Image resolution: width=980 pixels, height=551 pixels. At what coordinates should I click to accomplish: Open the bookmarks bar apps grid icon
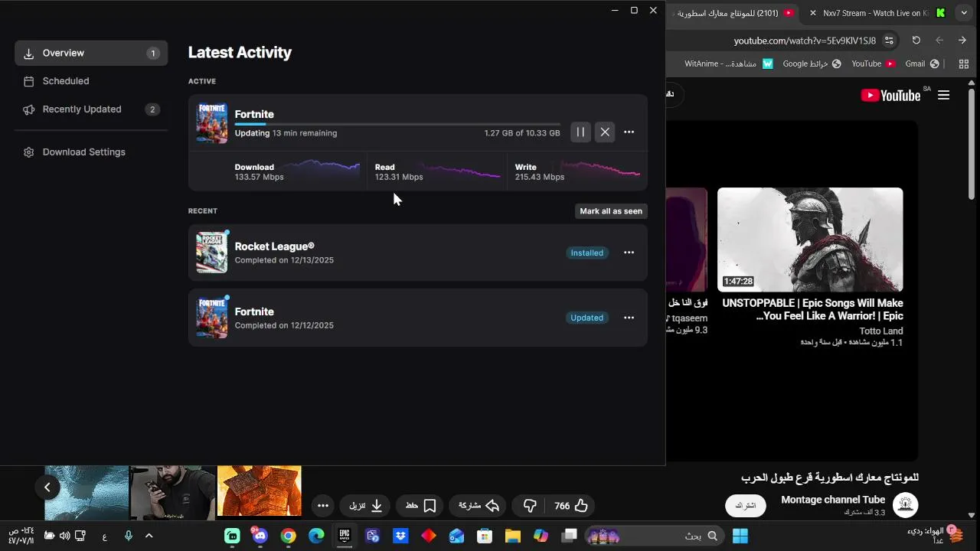point(964,64)
